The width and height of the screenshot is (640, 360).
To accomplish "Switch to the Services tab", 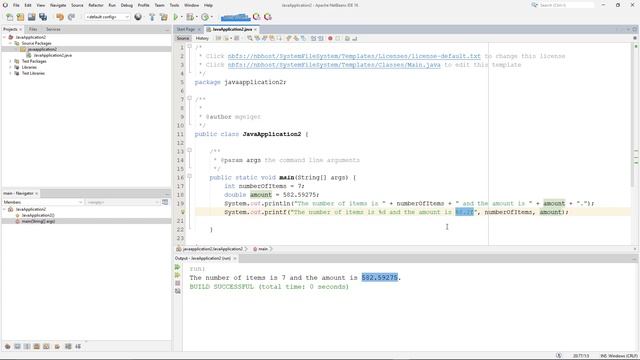I will [x=53, y=29].
